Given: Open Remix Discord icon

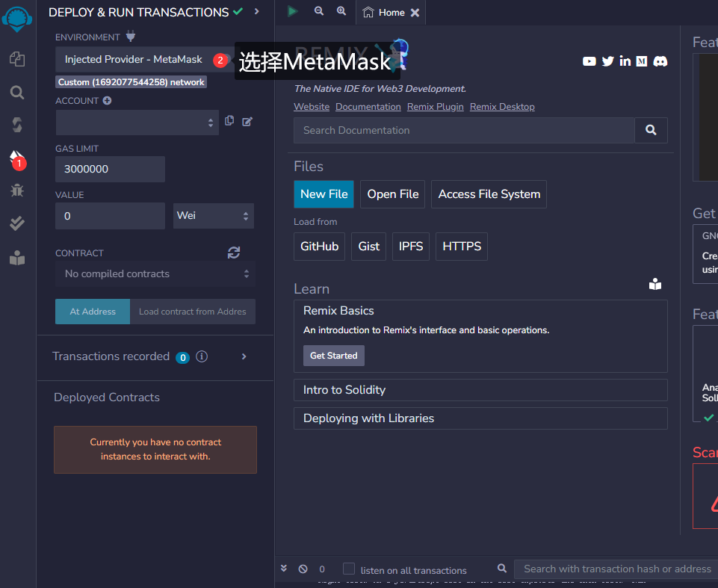Looking at the screenshot, I should click(x=660, y=61).
